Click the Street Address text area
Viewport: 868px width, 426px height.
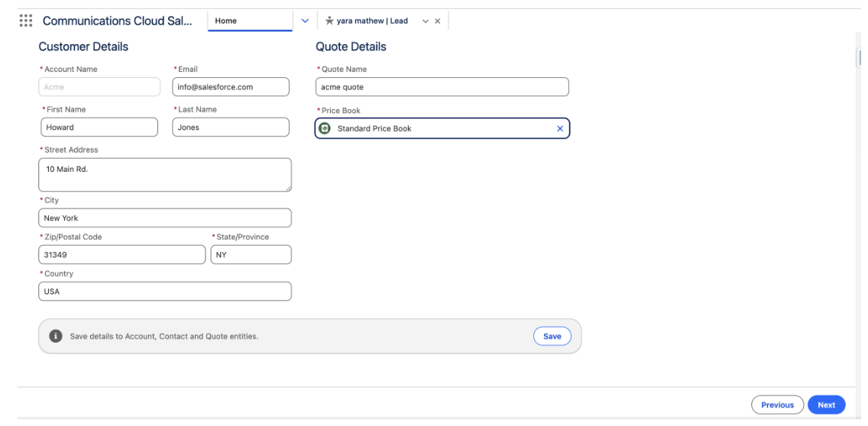164,175
